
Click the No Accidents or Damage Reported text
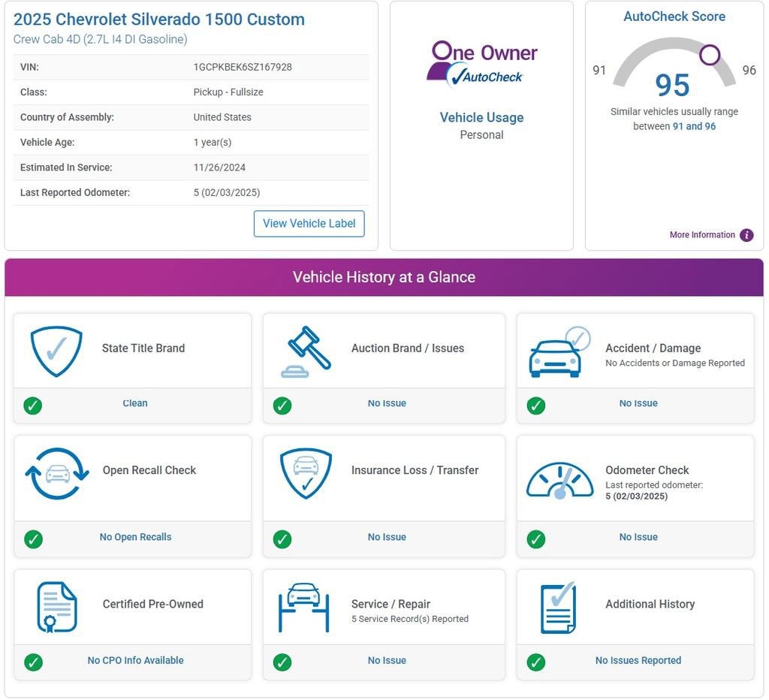[675, 363]
